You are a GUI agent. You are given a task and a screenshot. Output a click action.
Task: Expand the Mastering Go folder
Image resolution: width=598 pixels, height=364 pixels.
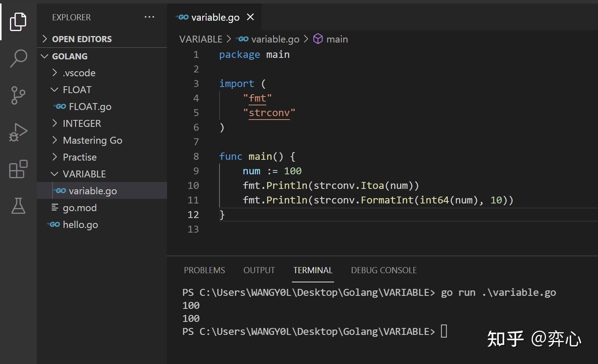click(x=92, y=140)
